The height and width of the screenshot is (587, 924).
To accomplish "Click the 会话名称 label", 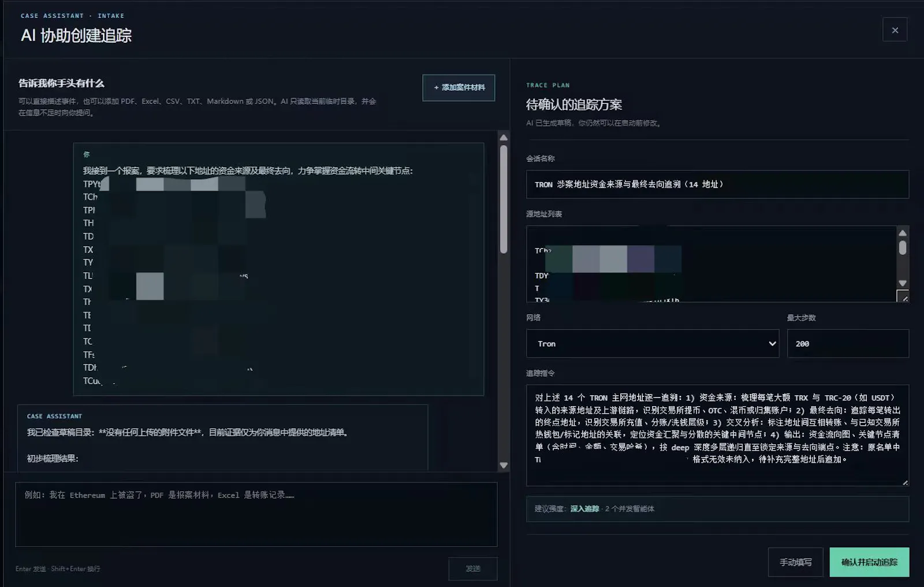I will point(540,158).
